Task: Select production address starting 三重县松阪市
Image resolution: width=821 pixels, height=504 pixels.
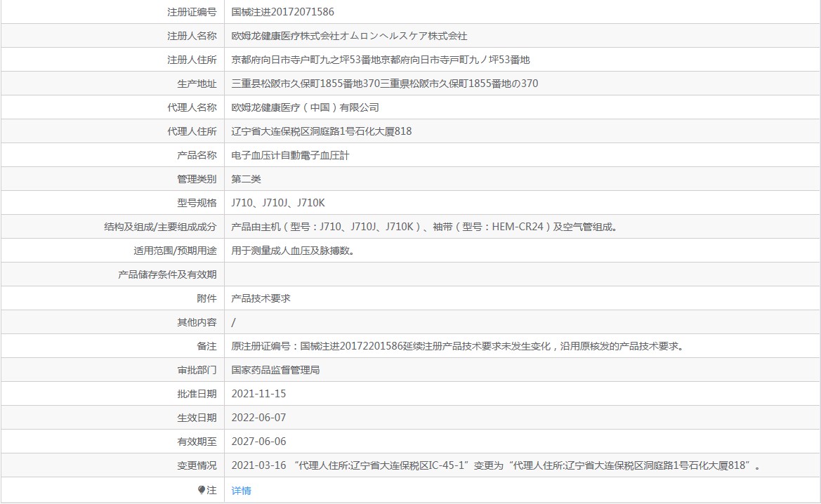Action: (385, 84)
